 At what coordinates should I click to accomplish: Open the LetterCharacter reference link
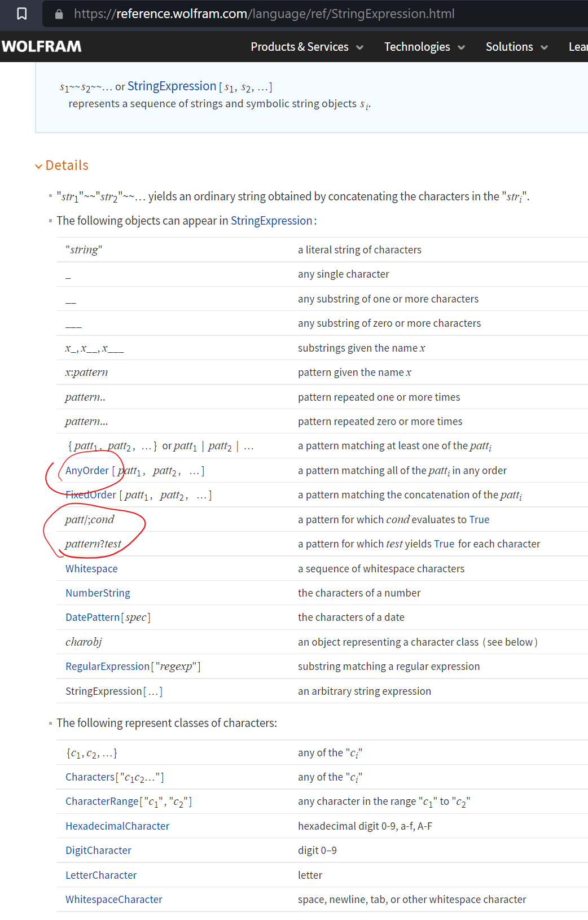[101, 875]
